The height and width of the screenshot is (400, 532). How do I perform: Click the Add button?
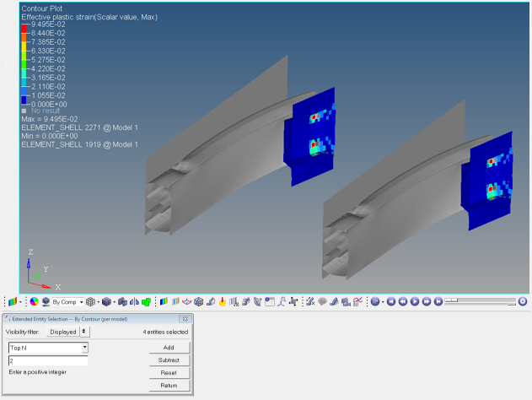(169, 348)
